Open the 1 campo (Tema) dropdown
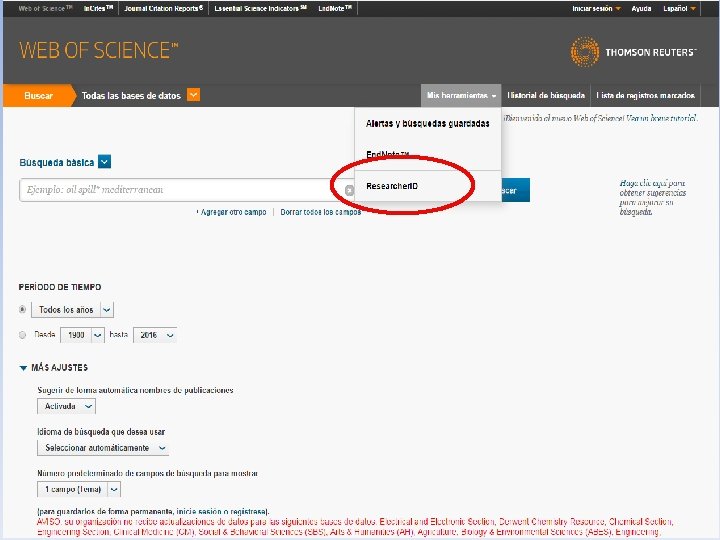Image resolution: width=720 pixels, height=540 pixels. click(79, 489)
